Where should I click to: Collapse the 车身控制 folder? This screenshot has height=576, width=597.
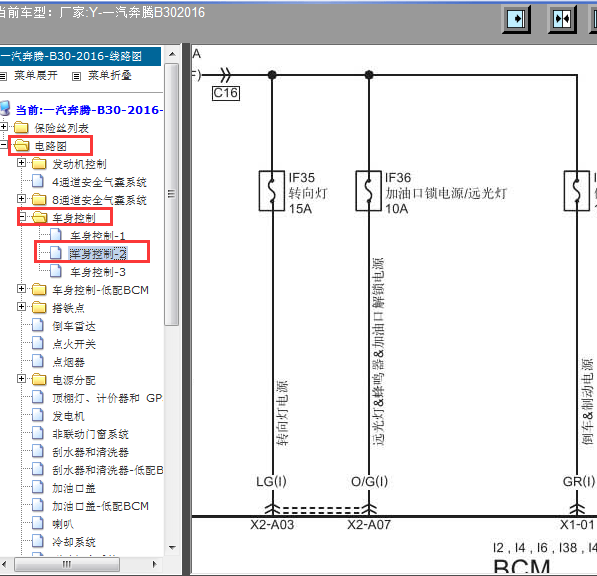pos(22,217)
